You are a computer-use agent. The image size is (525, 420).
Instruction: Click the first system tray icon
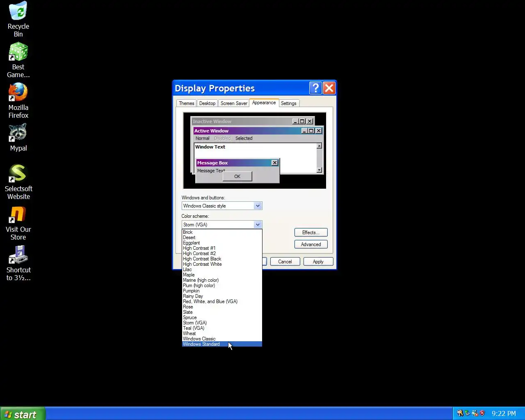pyautogui.click(x=460, y=413)
